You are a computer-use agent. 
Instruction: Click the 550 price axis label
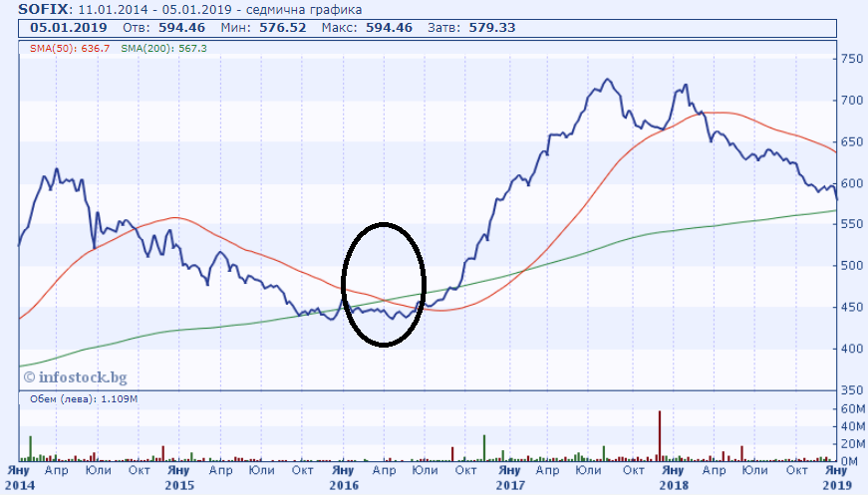[851, 224]
